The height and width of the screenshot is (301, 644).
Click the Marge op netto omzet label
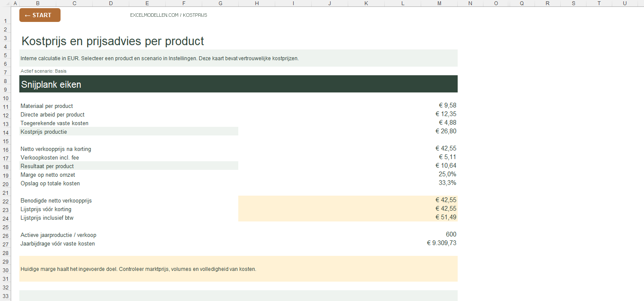point(48,175)
